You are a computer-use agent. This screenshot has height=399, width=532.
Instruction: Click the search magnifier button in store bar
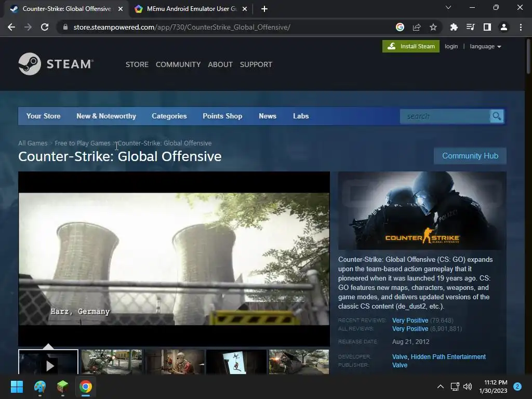497,116
